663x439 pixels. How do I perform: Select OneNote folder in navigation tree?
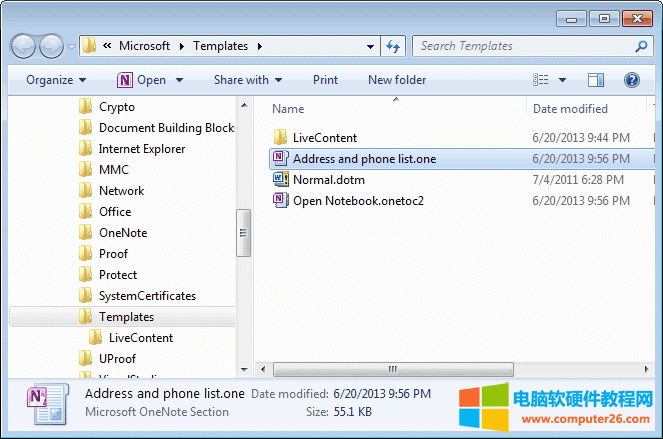tap(122, 233)
